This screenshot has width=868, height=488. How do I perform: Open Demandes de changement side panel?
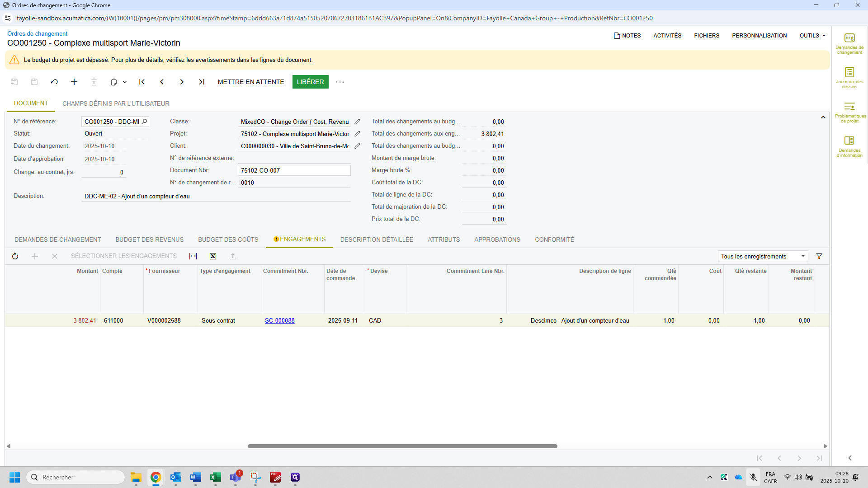[x=849, y=43]
